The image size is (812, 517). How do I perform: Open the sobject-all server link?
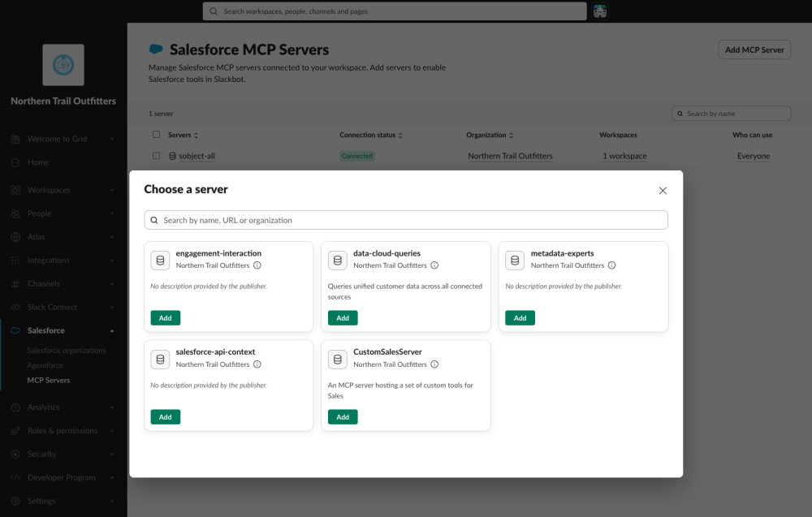tap(197, 156)
